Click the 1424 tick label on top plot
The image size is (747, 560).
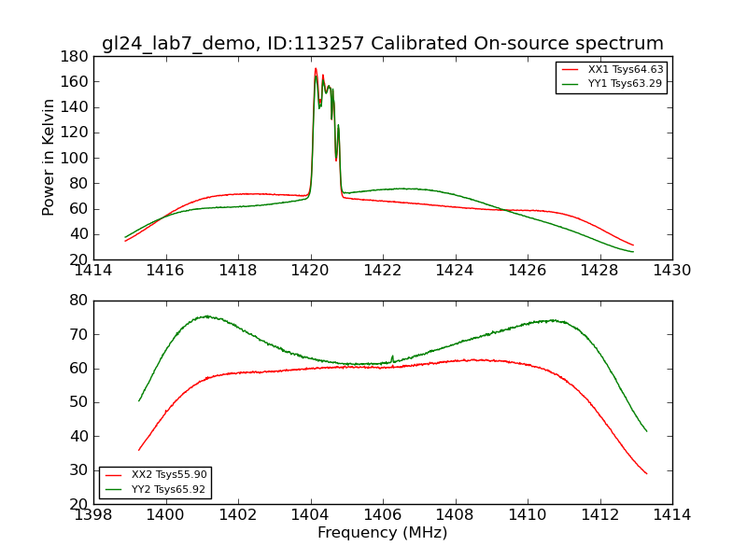(x=455, y=271)
